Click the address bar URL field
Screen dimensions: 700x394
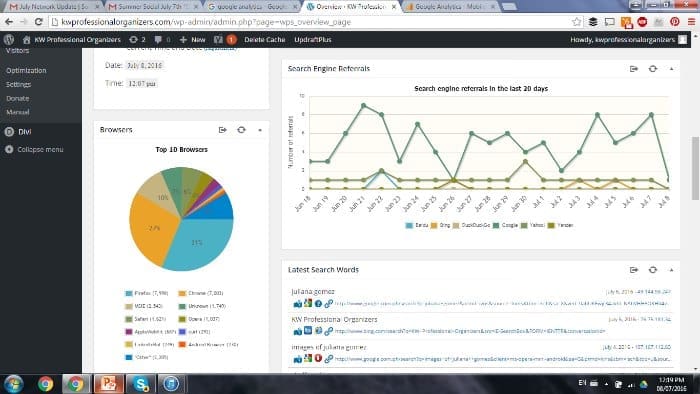312,21
